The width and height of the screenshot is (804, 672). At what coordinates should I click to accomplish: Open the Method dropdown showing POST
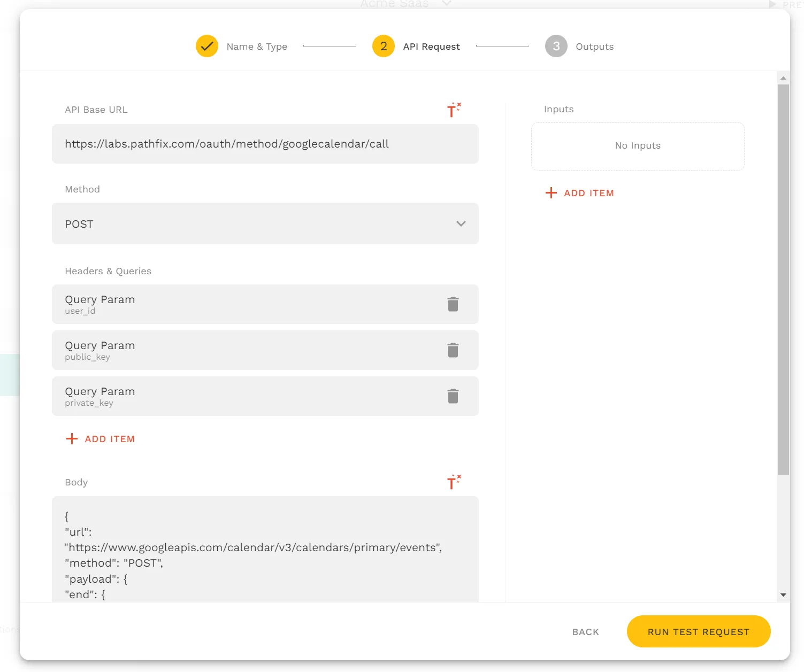click(265, 223)
